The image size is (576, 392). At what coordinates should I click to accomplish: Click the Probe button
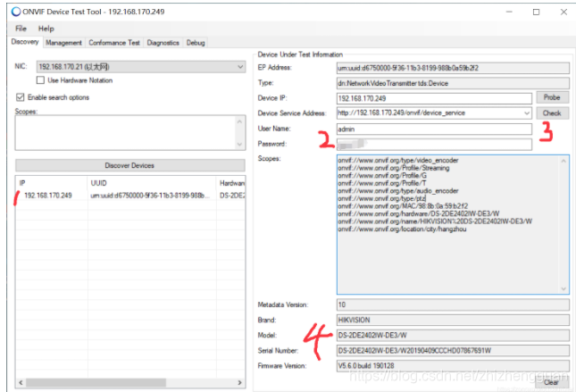(552, 97)
